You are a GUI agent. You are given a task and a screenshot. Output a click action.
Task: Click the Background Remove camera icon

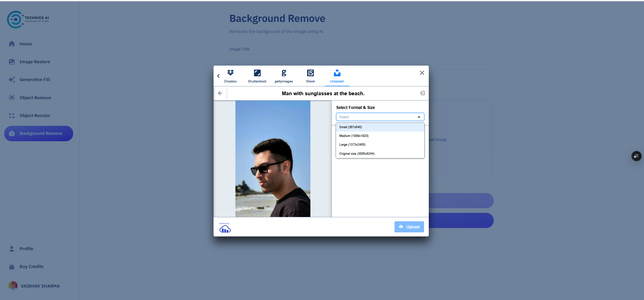[x=12, y=134]
